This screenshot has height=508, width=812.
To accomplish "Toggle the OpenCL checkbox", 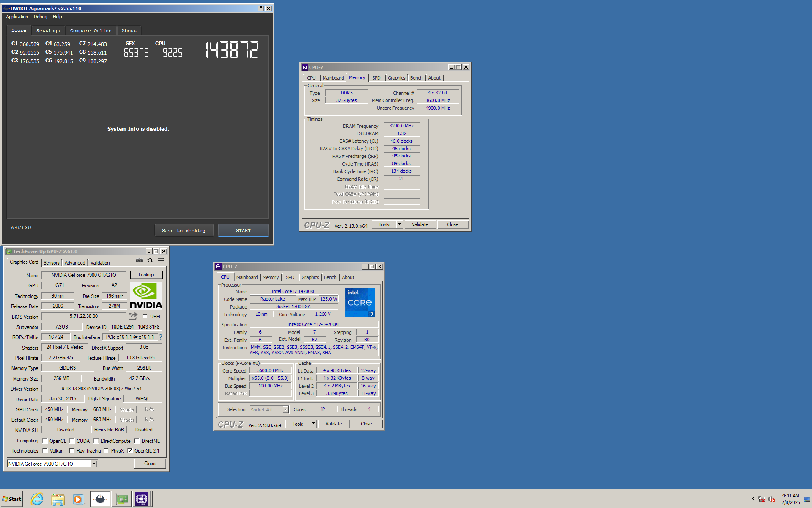I will (45, 441).
